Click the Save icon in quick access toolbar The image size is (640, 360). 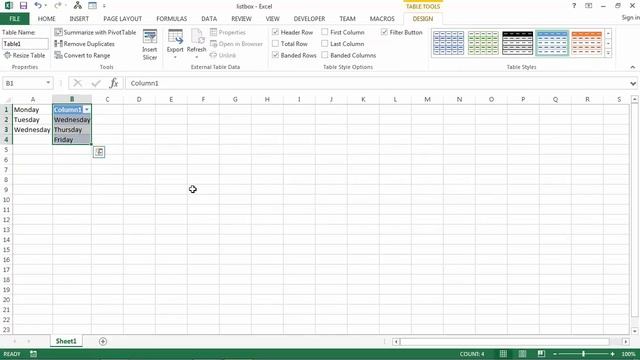click(x=23, y=6)
